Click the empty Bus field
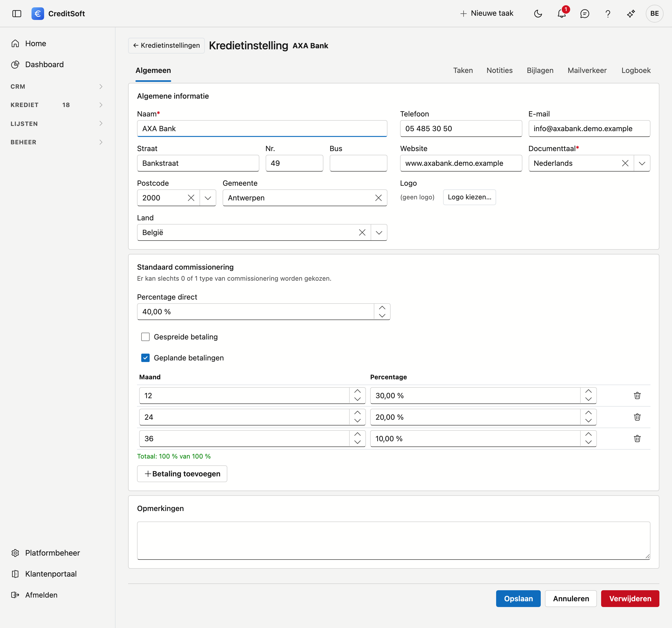The width and height of the screenshot is (672, 628). [x=358, y=163]
